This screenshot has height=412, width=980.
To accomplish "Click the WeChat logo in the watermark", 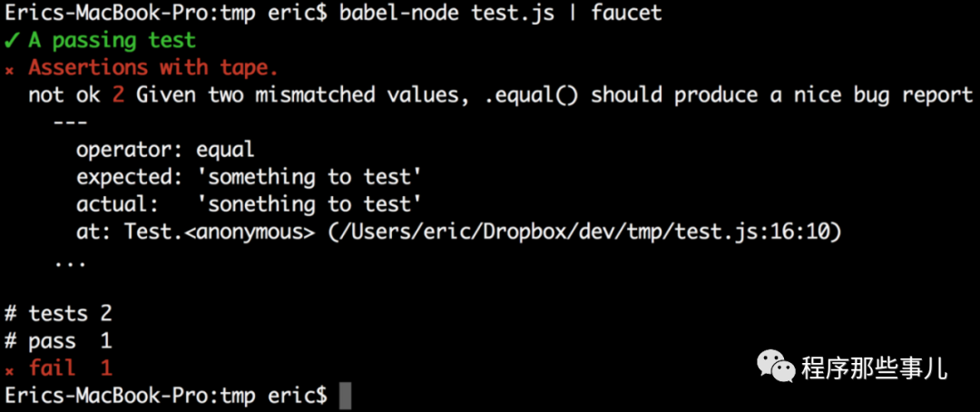I will tap(777, 366).
